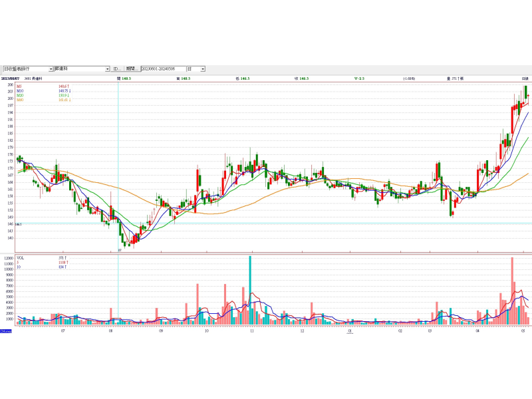Open the 日收盤表排行 report dropdown arrow
Screen dimensions: 532x399
[x=51, y=68]
